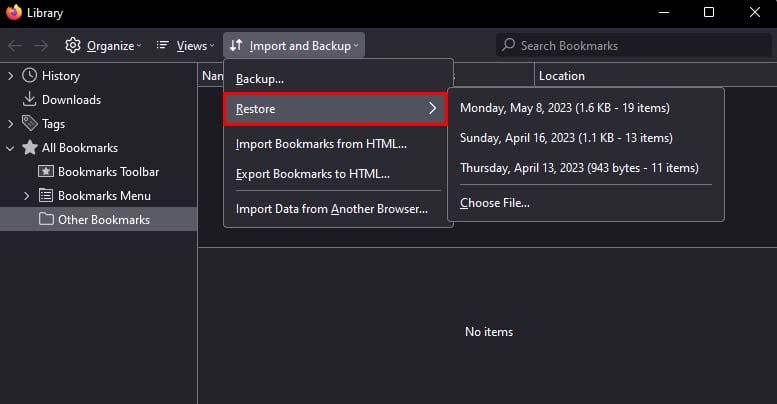Viewport: 777px width, 404px height.
Task: Click the Import and Backup arrows icon
Action: (x=236, y=46)
